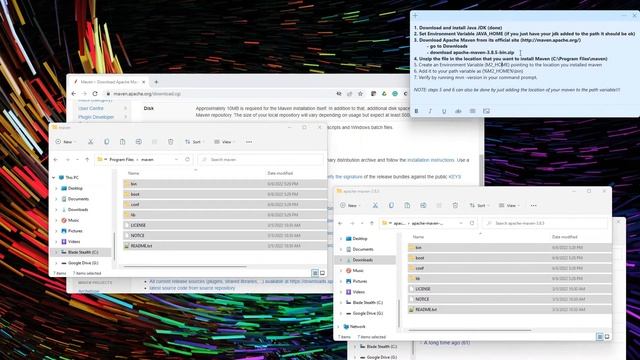Bookmark page with browser star icon
This screenshot has width=640, height=360.
(x=360, y=93)
